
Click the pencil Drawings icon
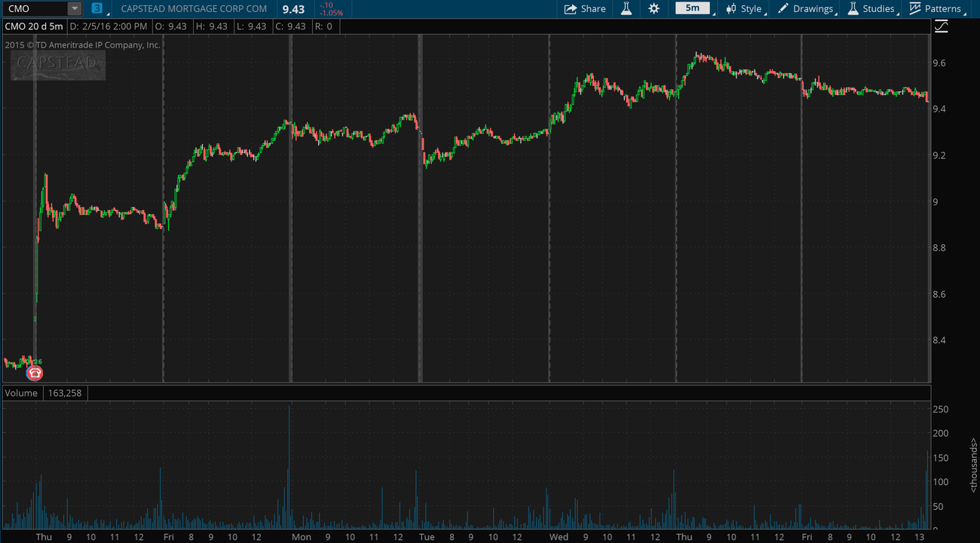(783, 9)
